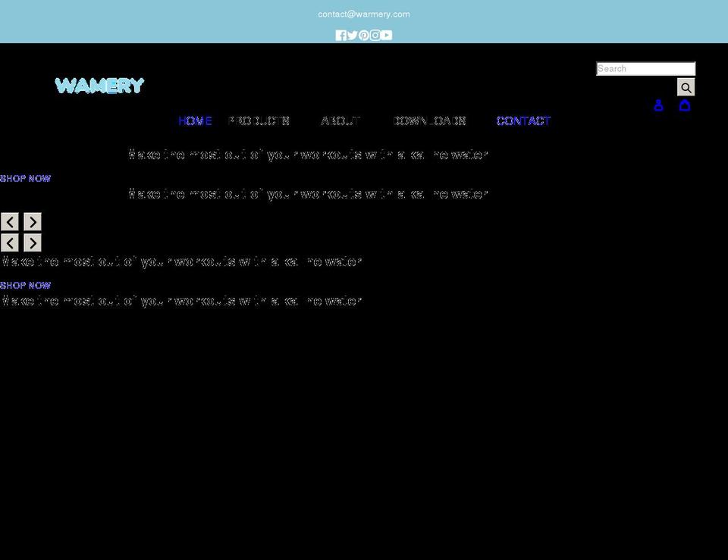Open the Twitter social icon

coord(353,36)
